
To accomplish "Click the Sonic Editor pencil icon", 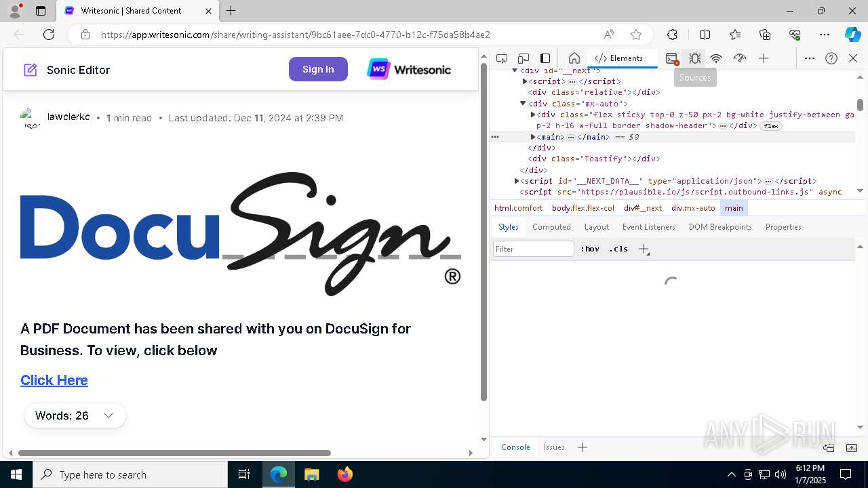I will coord(31,70).
